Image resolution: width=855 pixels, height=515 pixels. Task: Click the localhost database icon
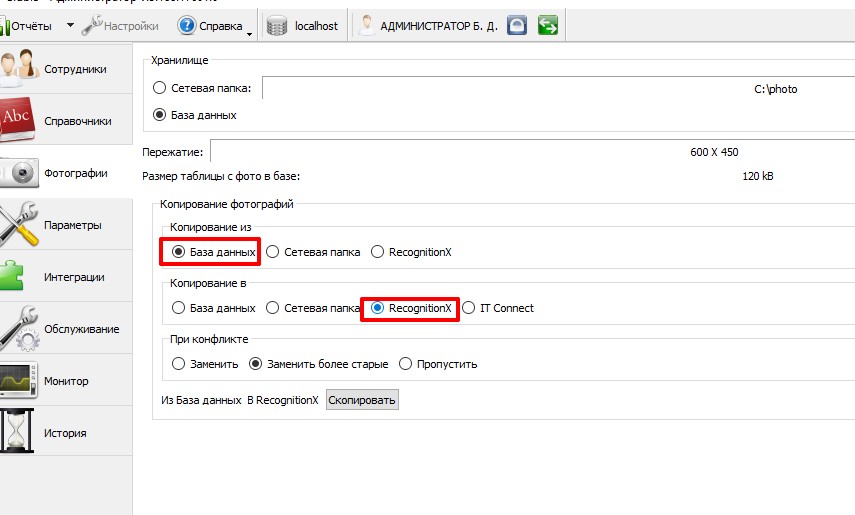click(276, 26)
